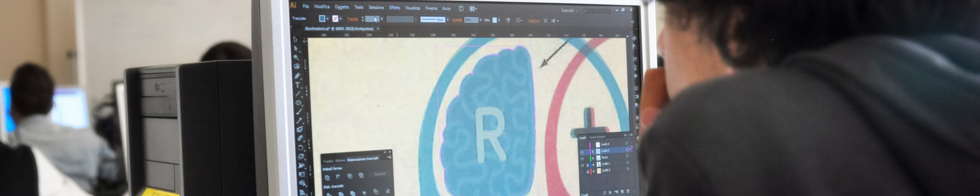Select the illustrazioni.ai document tab
980x196 pixels.
pyautogui.click(x=339, y=28)
